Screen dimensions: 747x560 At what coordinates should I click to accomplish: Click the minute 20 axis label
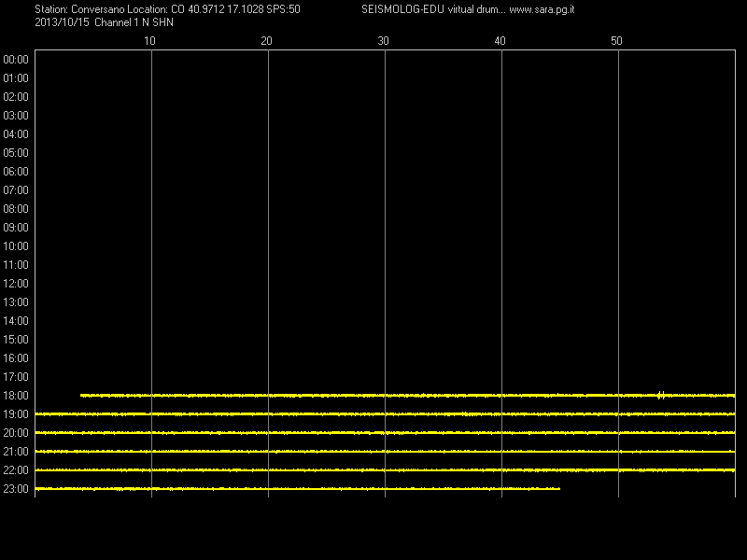(266, 41)
